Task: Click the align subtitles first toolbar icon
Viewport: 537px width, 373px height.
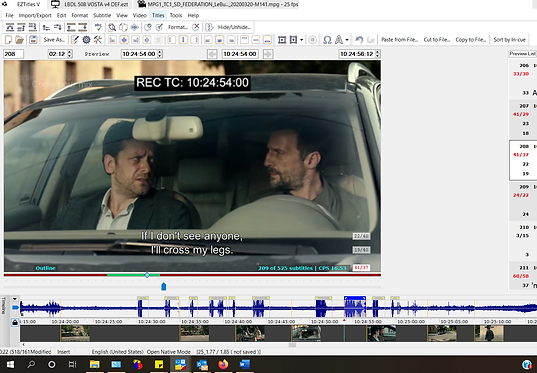Action: (10, 27)
